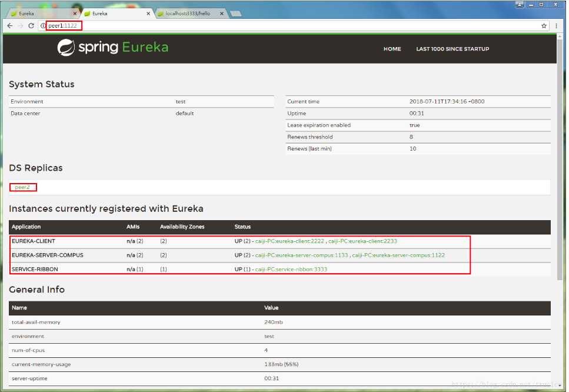This screenshot has height=392, width=569.
Task: Close the first Eureka tab
Action: [x=75, y=14]
